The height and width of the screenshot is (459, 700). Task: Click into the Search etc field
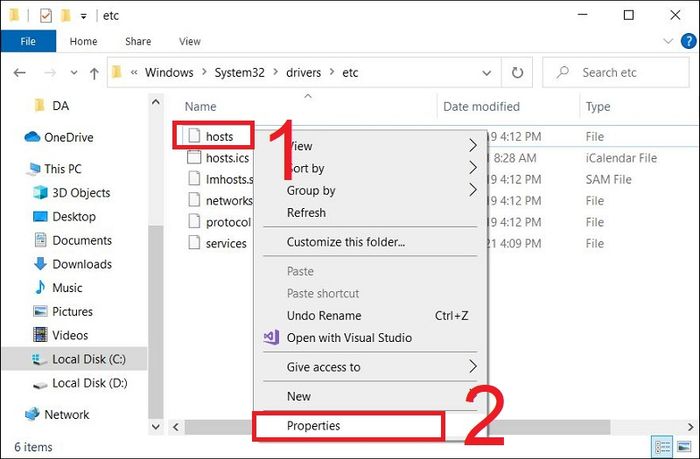tap(616, 72)
